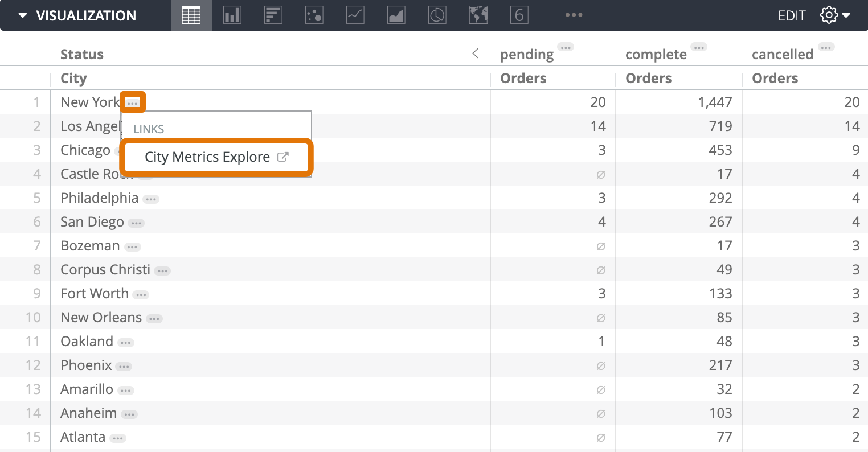
Task: Open the cancelled column ellipsis menu
Action: tap(826, 47)
